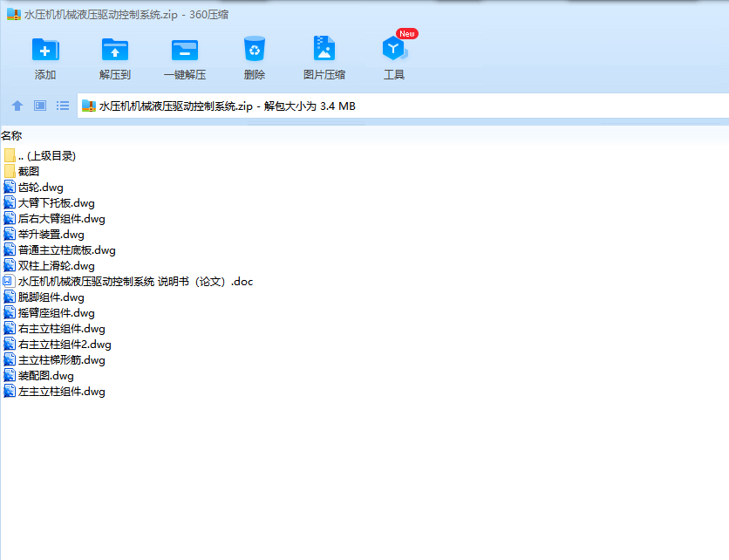
Task: Select file 大臂下托板.dwg
Action: coord(49,203)
